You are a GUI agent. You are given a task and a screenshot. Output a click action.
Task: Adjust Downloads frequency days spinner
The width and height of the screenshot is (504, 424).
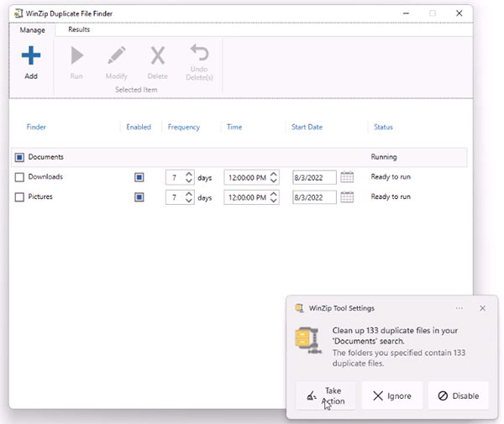188,177
